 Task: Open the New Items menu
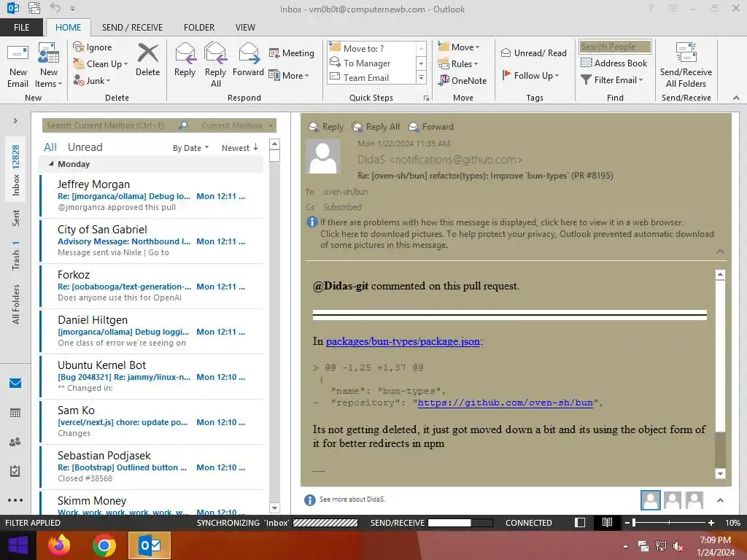[49, 66]
